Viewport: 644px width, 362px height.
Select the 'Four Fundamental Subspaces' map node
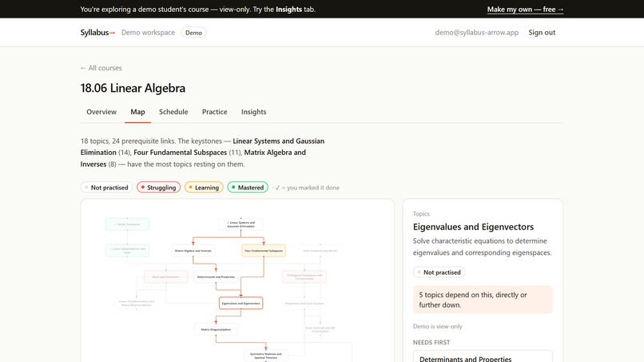tap(264, 251)
